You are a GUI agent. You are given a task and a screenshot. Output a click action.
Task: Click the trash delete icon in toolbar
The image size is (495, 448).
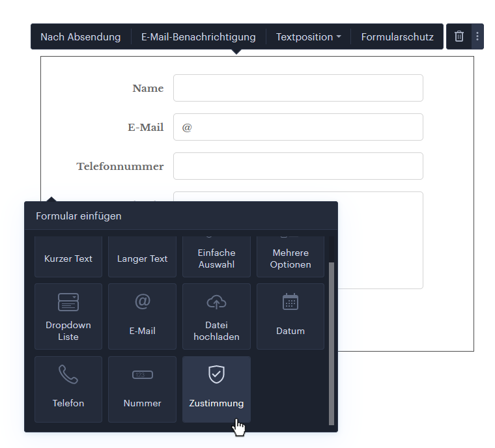pyautogui.click(x=459, y=36)
